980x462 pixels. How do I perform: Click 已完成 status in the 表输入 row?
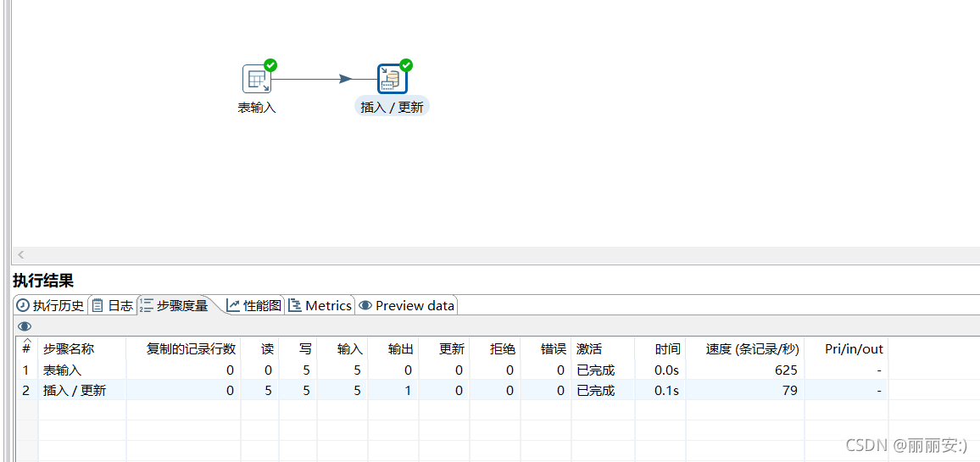coord(596,370)
